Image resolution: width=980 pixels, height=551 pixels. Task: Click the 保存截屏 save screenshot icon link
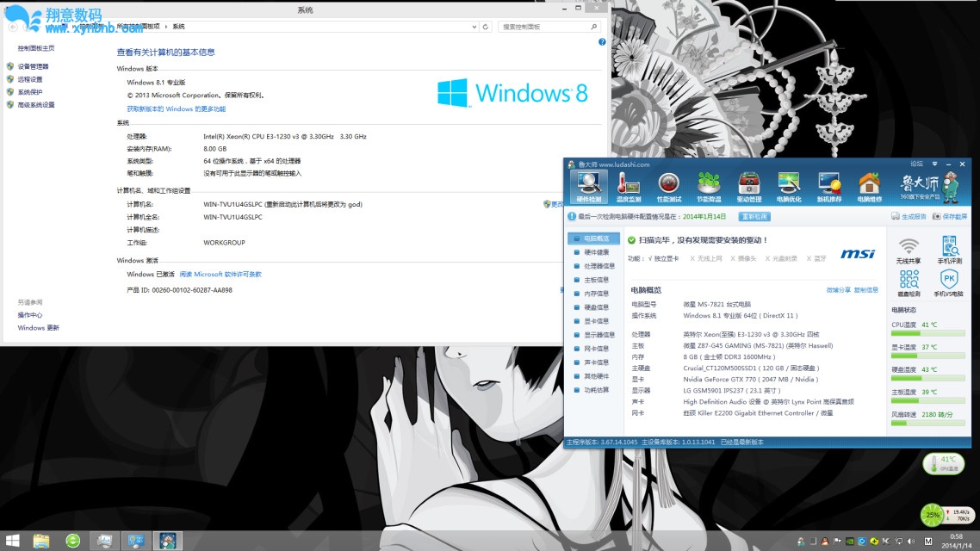coord(949,216)
